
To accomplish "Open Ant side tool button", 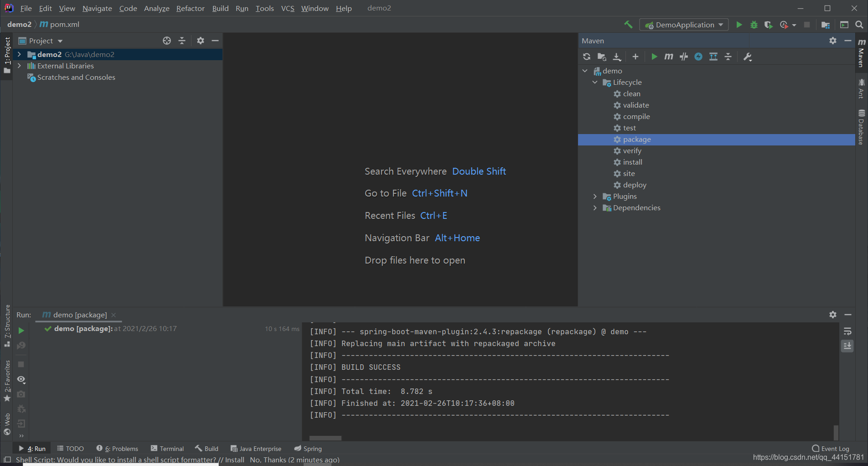I will tap(861, 88).
